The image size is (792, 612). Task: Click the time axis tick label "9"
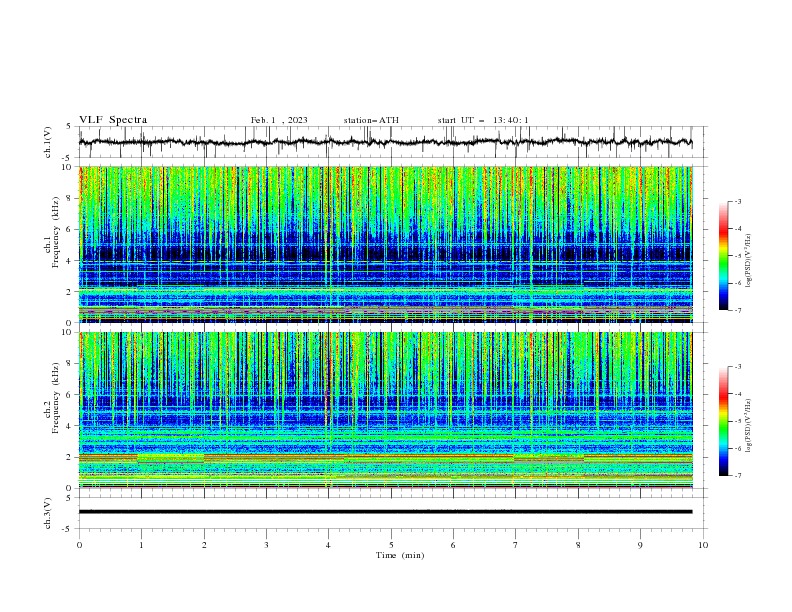click(640, 545)
